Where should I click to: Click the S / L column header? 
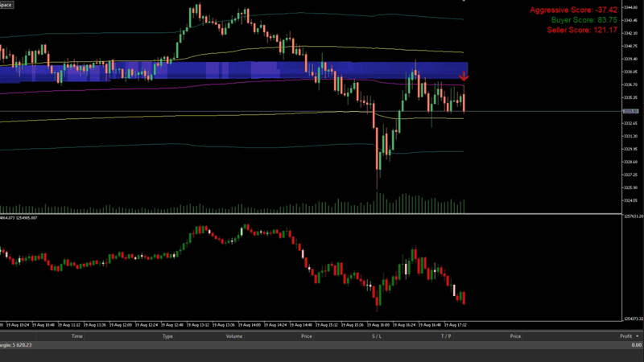point(377,336)
